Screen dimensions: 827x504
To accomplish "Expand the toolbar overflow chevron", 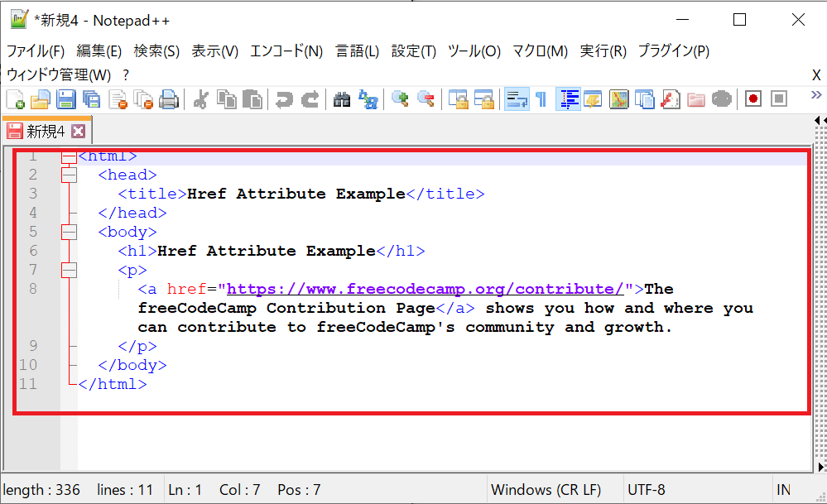I will tap(816, 95).
